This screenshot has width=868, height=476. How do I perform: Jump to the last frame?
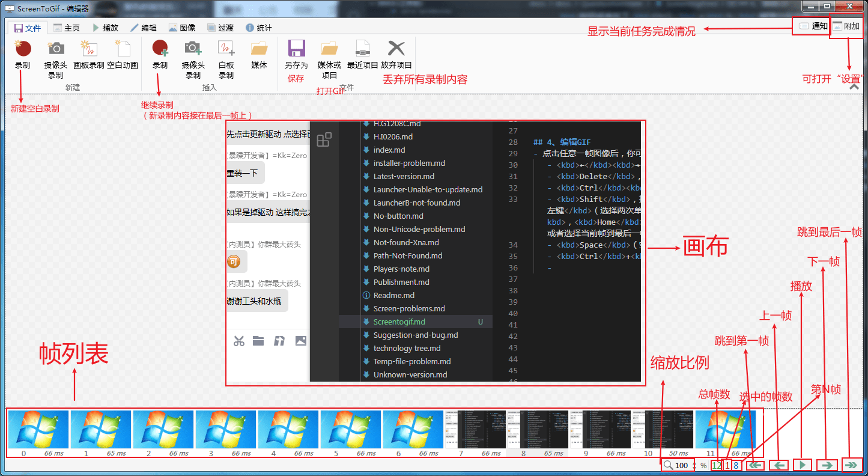[x=851, y=465]
